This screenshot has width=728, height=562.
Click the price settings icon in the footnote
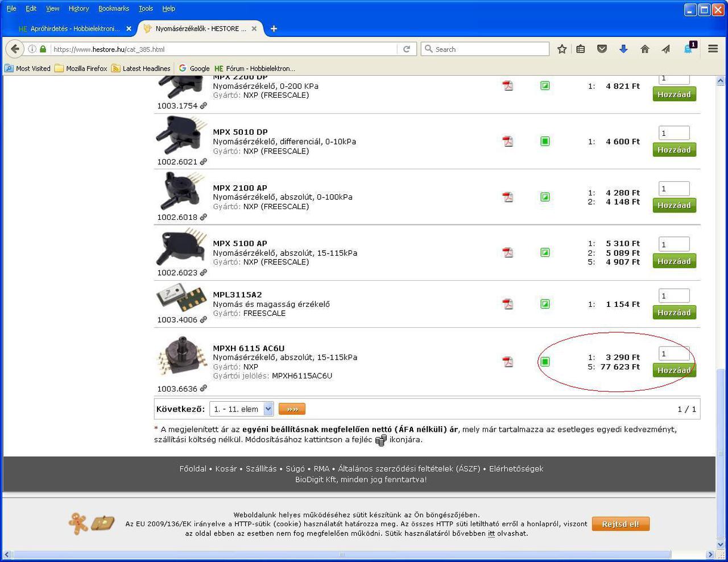click(x=381, y=440)
